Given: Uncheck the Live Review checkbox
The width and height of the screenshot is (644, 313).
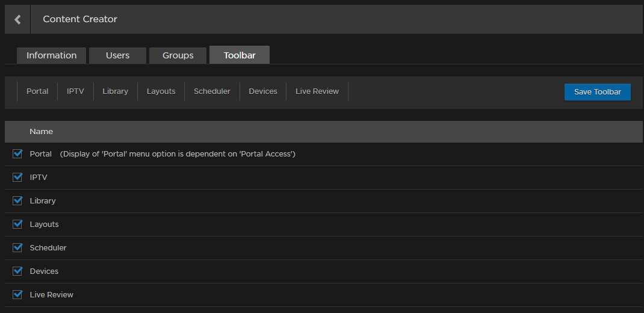Looking at the screenshot, I should (x=17, y=294).
